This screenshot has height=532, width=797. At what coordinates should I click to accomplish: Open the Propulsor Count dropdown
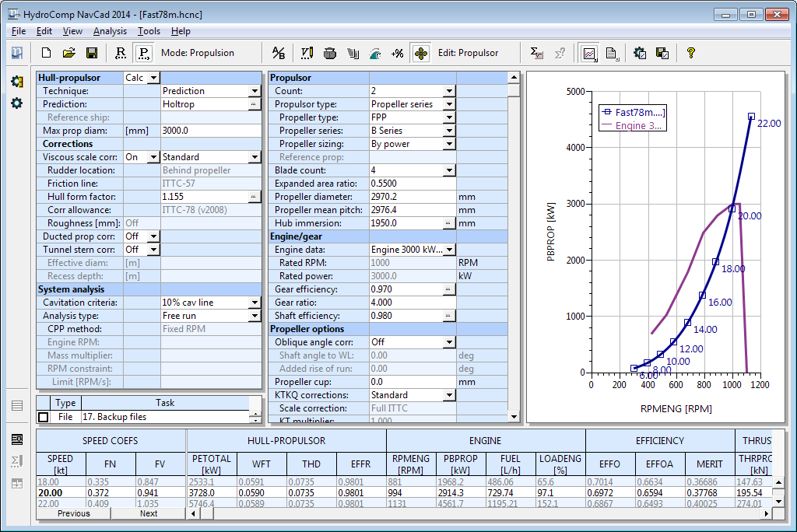449,91
